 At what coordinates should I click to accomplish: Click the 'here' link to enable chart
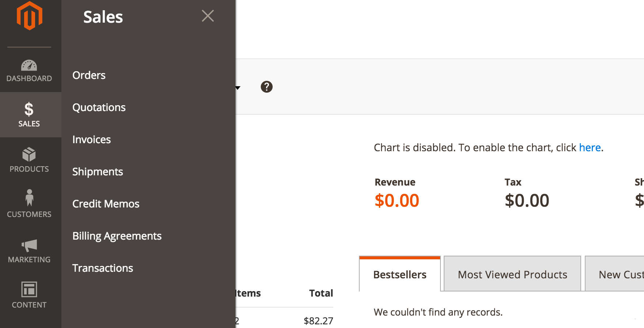[590, 148]
